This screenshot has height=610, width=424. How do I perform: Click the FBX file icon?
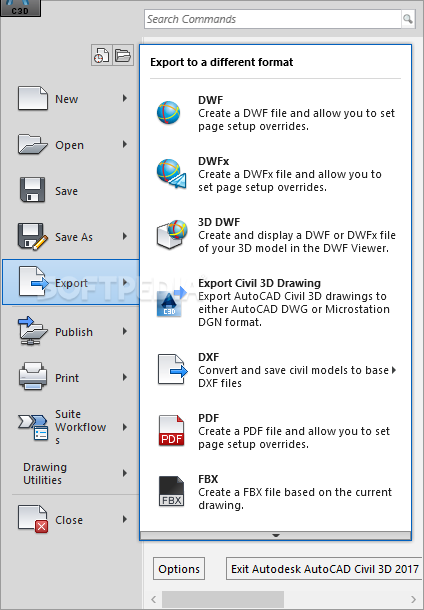[171, 491]
